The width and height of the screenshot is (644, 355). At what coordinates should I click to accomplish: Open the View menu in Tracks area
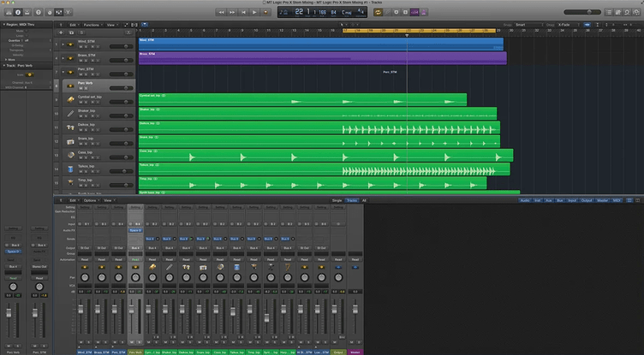pos(111,25)
